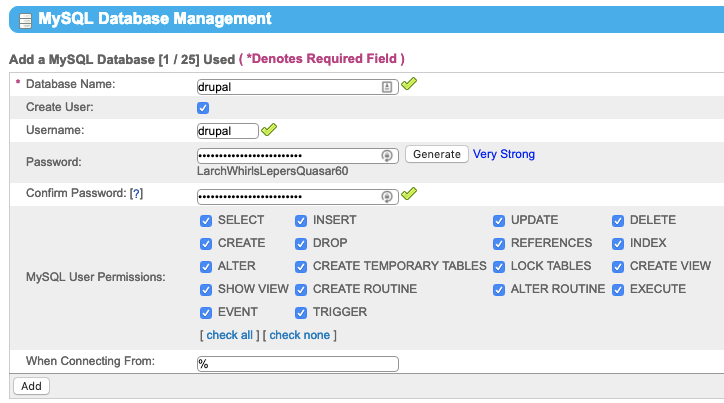
Task: Click the Add button
Action: [31, 385]
